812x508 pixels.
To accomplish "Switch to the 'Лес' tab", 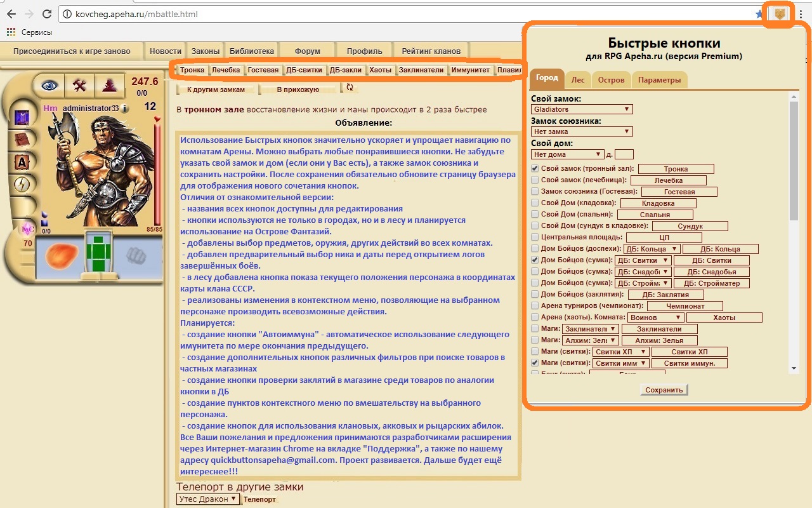I will tap(577, 80).
